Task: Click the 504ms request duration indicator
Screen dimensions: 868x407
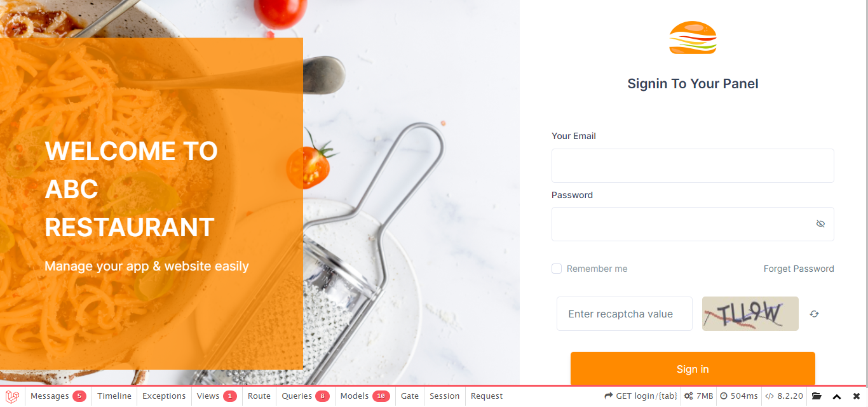Action: (738, 396)
